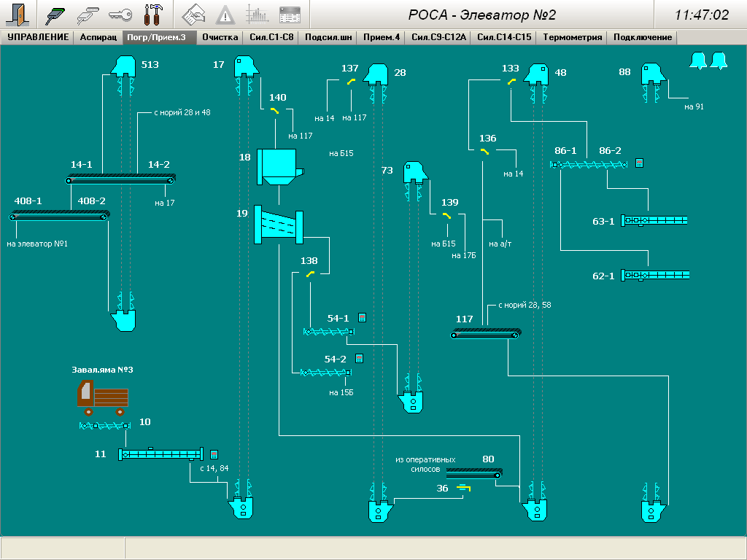
Task: Open the key access icon
Action: (121, 15)
